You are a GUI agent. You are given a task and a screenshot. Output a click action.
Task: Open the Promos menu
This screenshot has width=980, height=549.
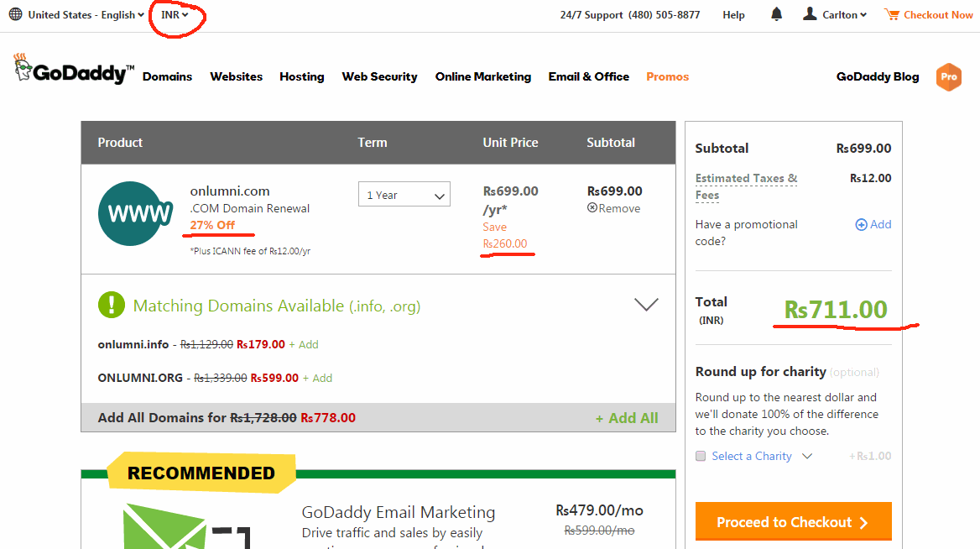tap(668, 76)
